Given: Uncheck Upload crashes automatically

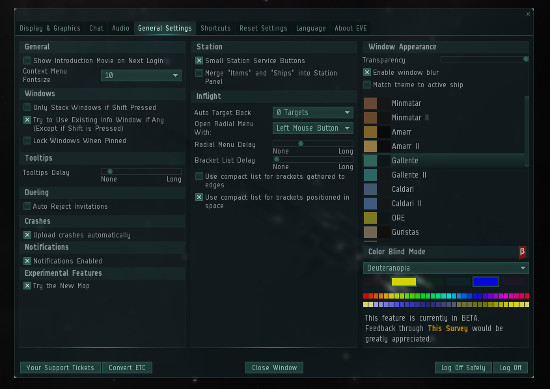Looking at the screenshot, I should tap(27, 235).
